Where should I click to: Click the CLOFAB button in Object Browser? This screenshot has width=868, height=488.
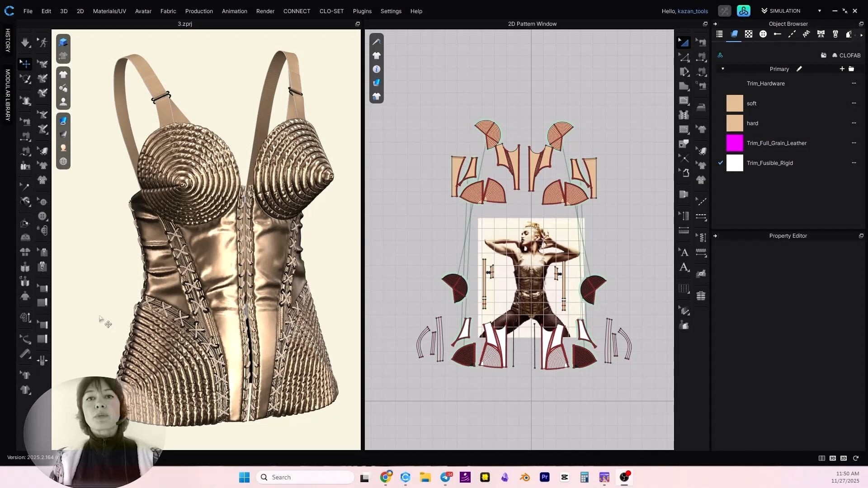click(x=848, y=55)
